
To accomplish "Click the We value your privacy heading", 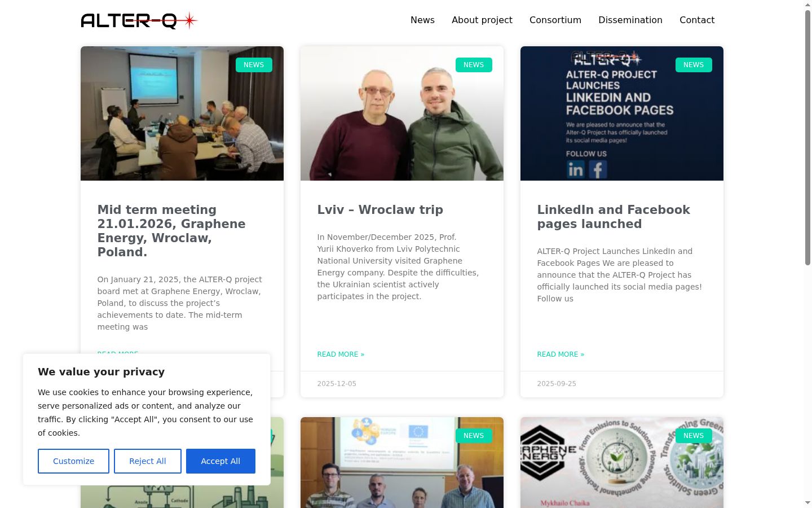I will coord(101,372).
